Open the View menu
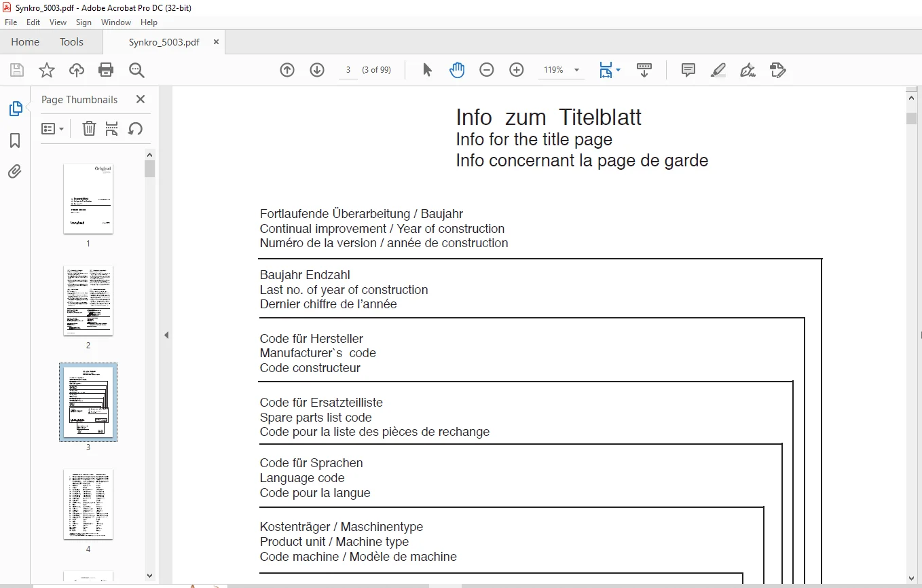This screenshot has width=922, height=588. [x=58, y=22]
